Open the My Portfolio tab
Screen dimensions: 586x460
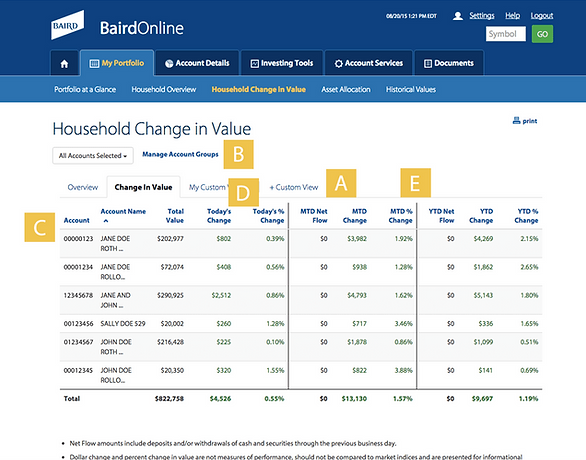tap(117, 63)
